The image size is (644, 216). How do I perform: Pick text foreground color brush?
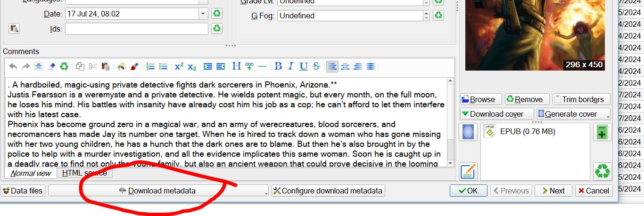coord(134,66)
